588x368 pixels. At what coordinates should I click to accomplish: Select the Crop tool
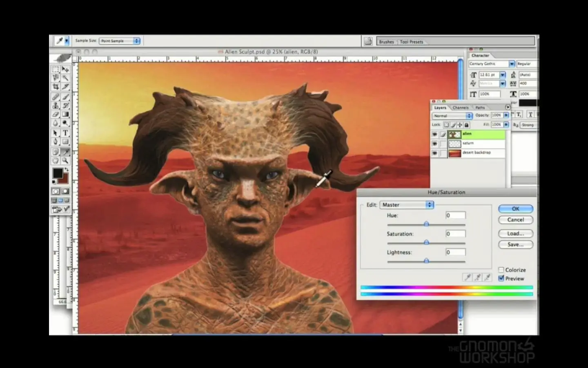tap(56, 86)
